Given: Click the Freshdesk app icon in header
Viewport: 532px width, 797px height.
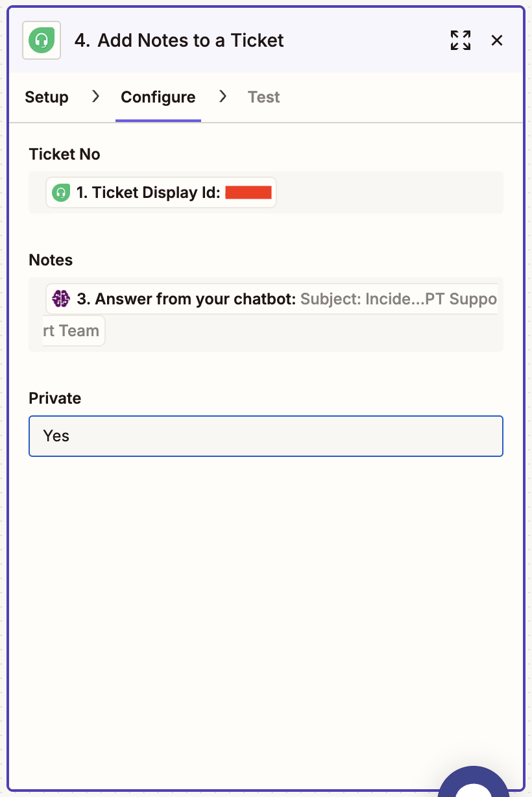Looking at the screenshot, I should (x=42, y=40).
